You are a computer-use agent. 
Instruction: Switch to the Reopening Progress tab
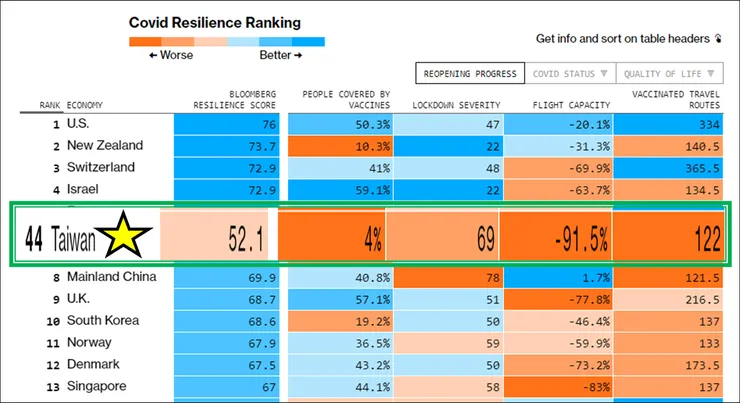[x=469, y=74]
